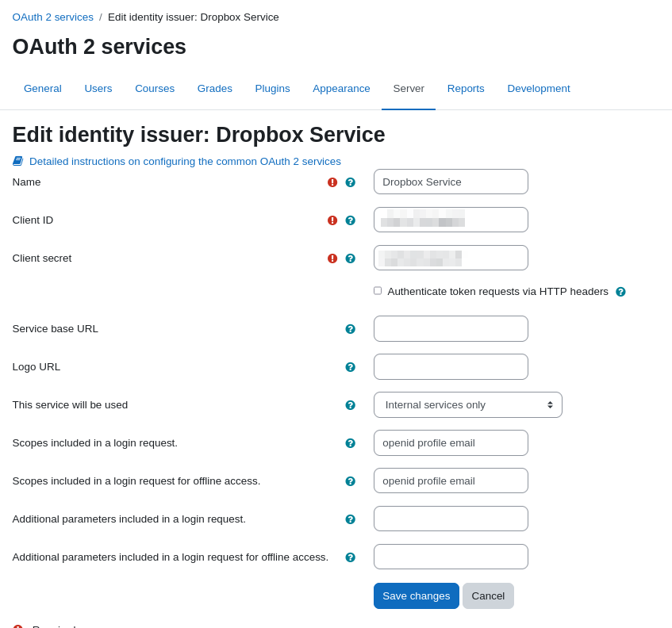Show help for HTTP headers authentication

point(620,292)
